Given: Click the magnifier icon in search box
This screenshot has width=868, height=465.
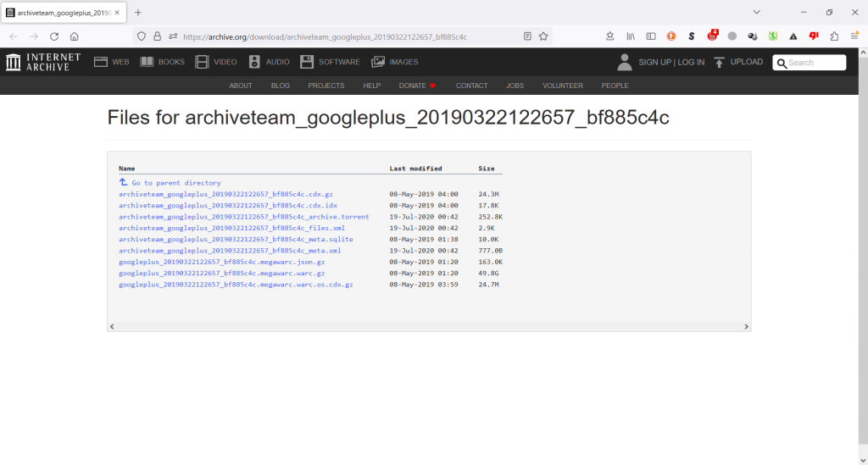Looking at the screenshot, I should click(x=782, y=63).
